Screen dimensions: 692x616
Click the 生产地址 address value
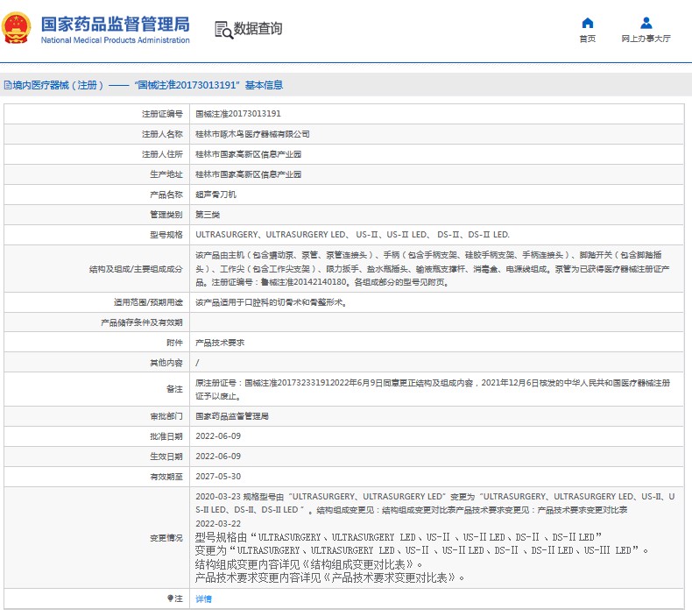tap(248, 174)
